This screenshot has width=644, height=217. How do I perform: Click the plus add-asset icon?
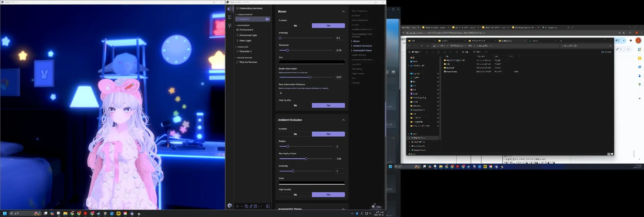237,206
